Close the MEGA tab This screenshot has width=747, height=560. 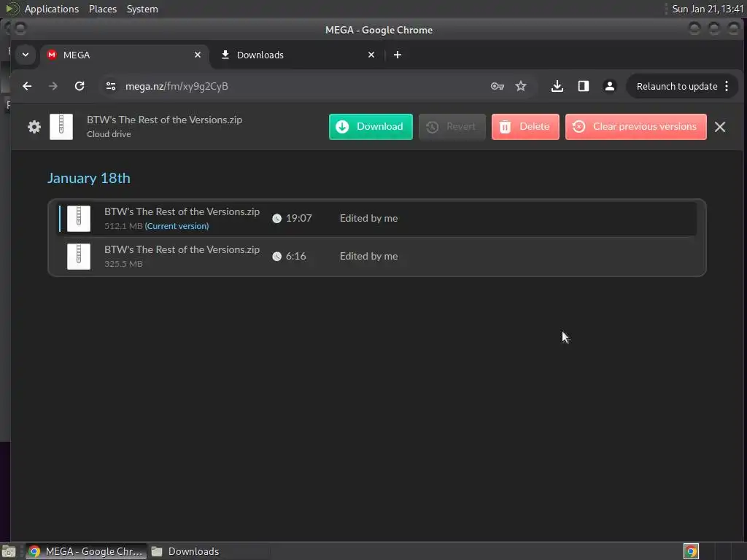point(197,55)
